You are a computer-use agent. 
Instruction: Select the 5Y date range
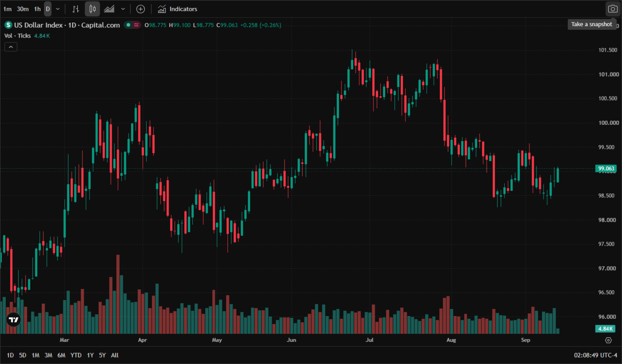click(102, 355)
